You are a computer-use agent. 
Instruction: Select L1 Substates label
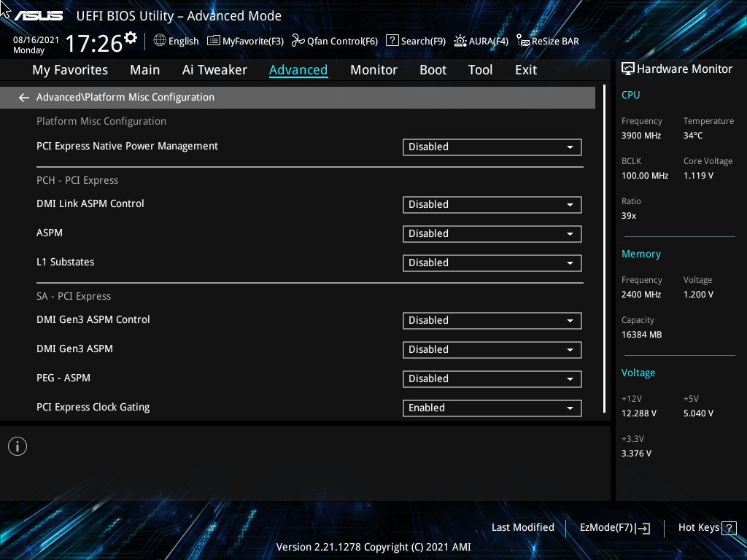[x=65, y=262]
